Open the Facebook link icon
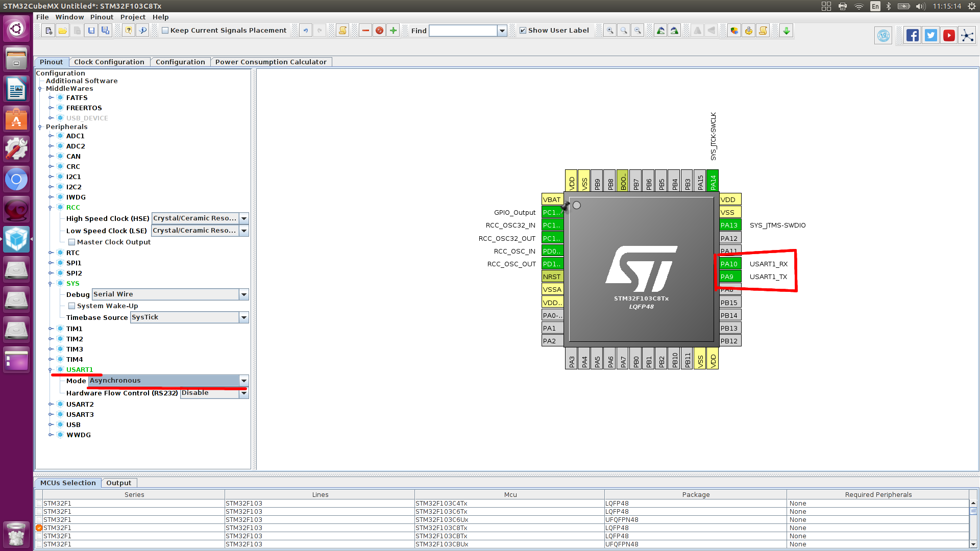 tap(913, 35)
